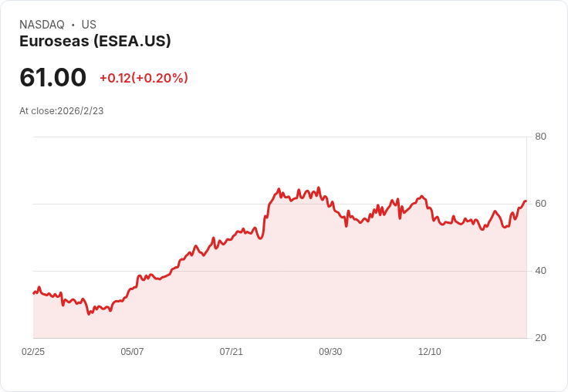Click the NASDAQ exchange label

tap(42, 25)
